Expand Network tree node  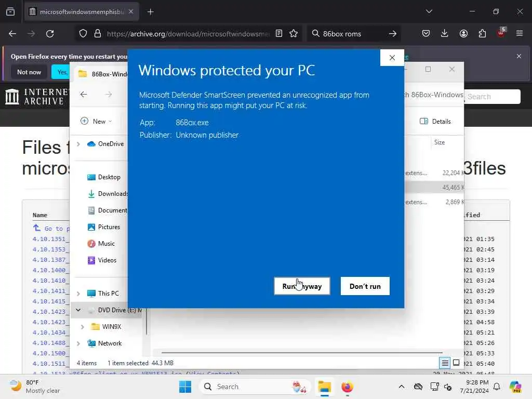point(78,343)
